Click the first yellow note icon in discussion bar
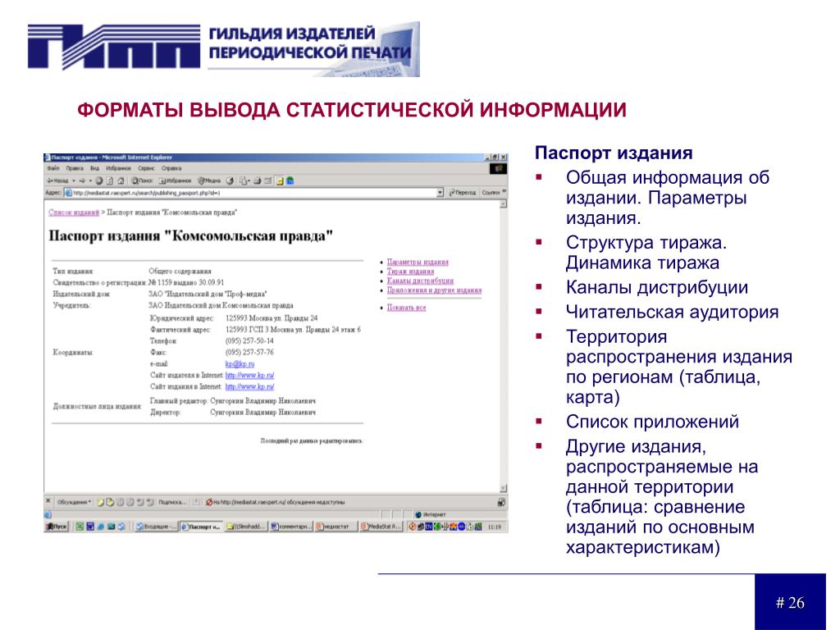Screen dimensions: 840x630 (100, 502)
